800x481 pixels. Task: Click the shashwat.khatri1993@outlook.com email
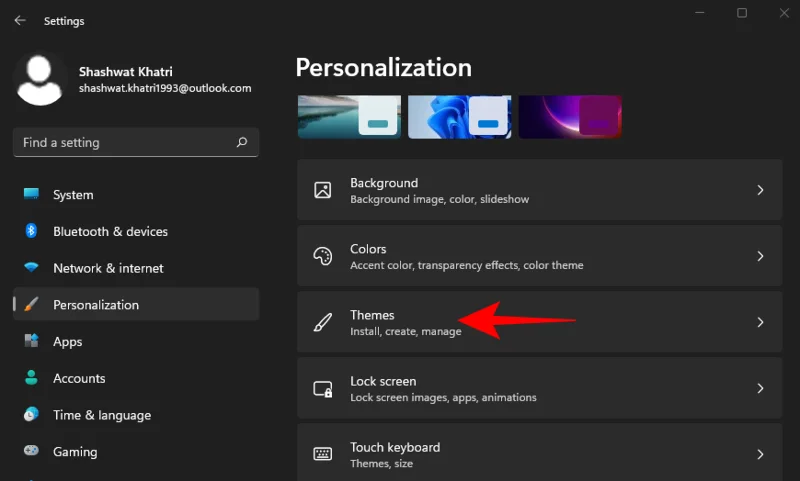pos(165,88)
